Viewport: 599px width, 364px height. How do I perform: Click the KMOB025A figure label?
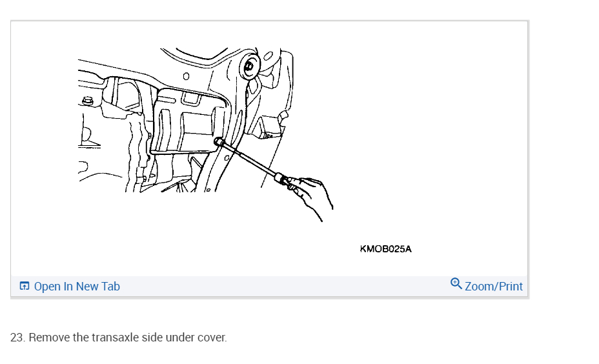click(x=385, y=249)
